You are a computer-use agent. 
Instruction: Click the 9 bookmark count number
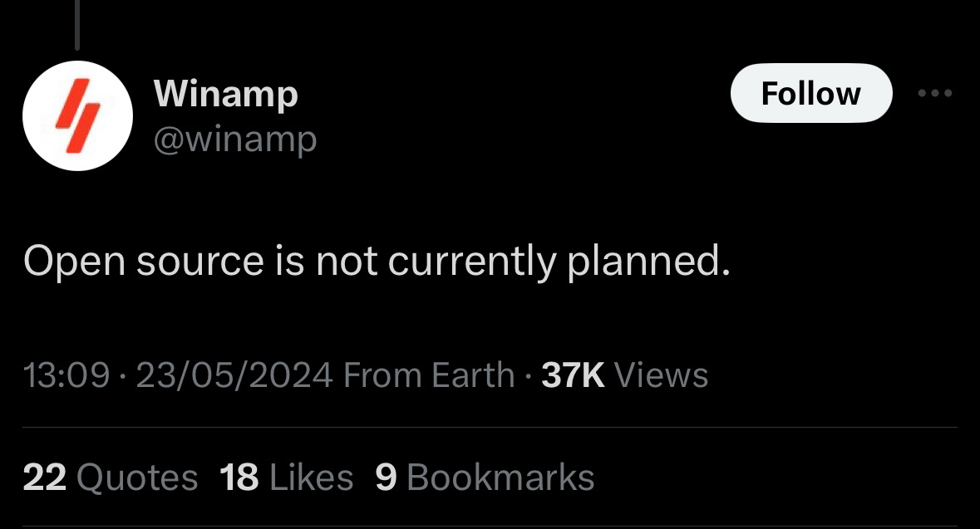(387, 478)
